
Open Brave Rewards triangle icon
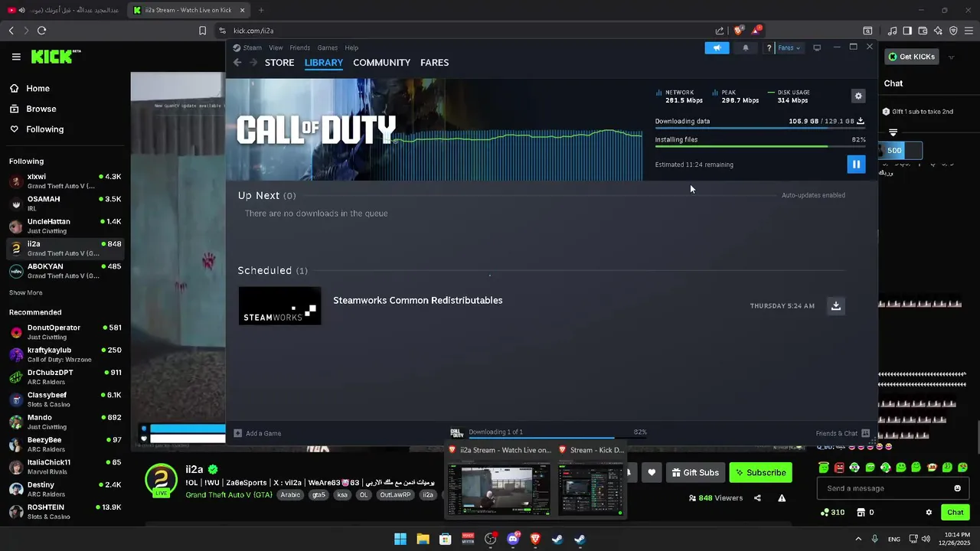tap(756, 31)
